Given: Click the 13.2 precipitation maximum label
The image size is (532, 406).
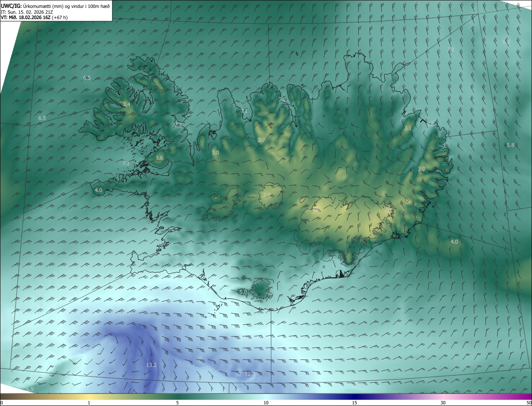Looking at the screenshot, I should pos(152,365).
